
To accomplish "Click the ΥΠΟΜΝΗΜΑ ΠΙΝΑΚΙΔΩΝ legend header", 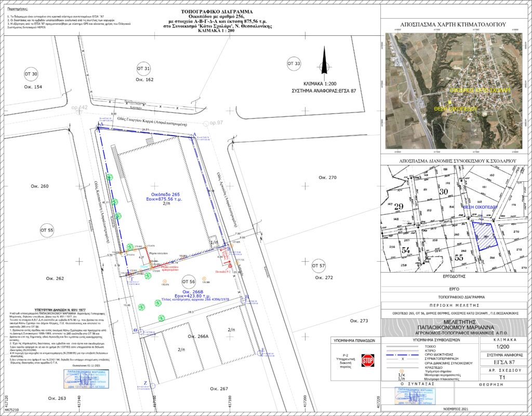I will pos(353,339).
